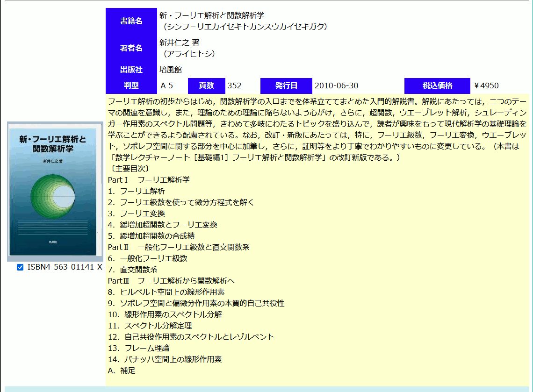The image size is (533, 392).
Task: Select chapter 11. スペクトル分解定理
Action: 150,326
